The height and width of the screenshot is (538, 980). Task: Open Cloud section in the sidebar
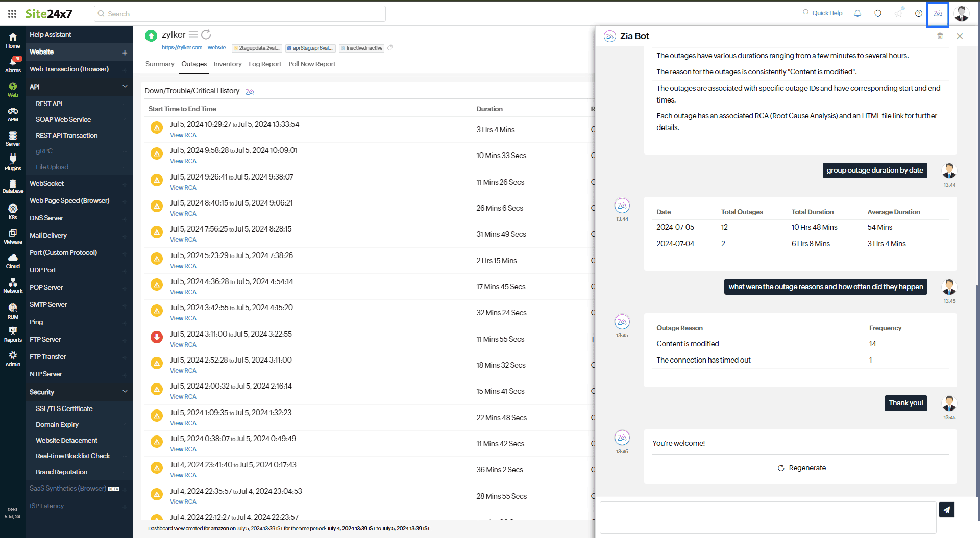pyautogui.click(x=13, y=261)
